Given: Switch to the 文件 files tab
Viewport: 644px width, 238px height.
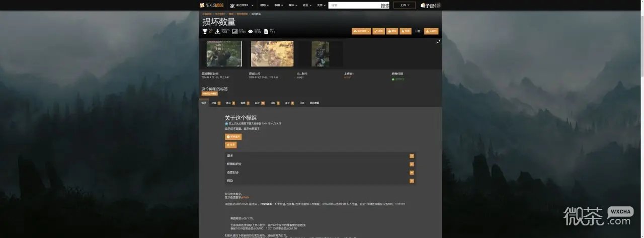Looking at the screenshot, I should [215, 103].
